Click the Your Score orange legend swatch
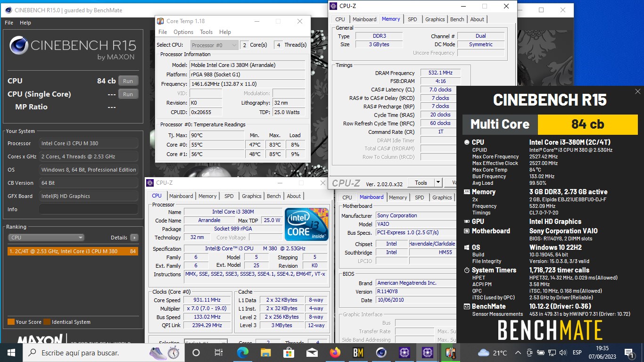The height and width of the screenshot is (362, 644). tap(11, 322)
